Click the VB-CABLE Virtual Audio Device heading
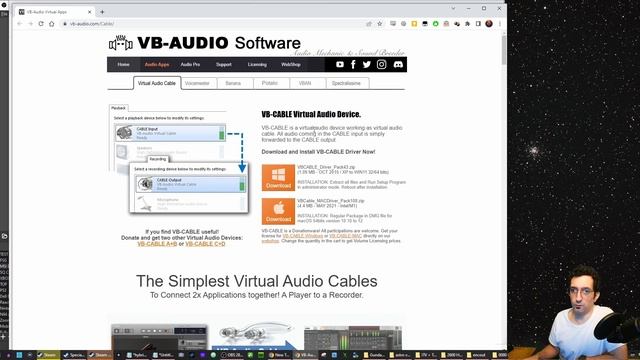 coord(311,114)
